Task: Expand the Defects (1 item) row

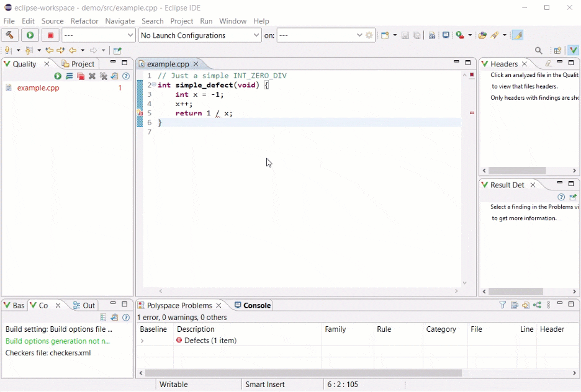Action: click(x=142, y=341)
